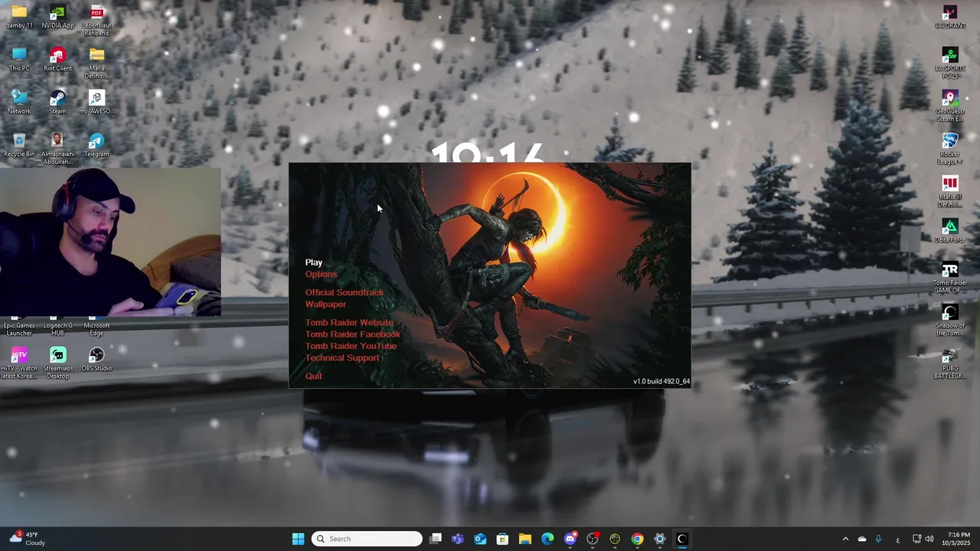Select the Lebenslauf Rehband PDF file

96,21
